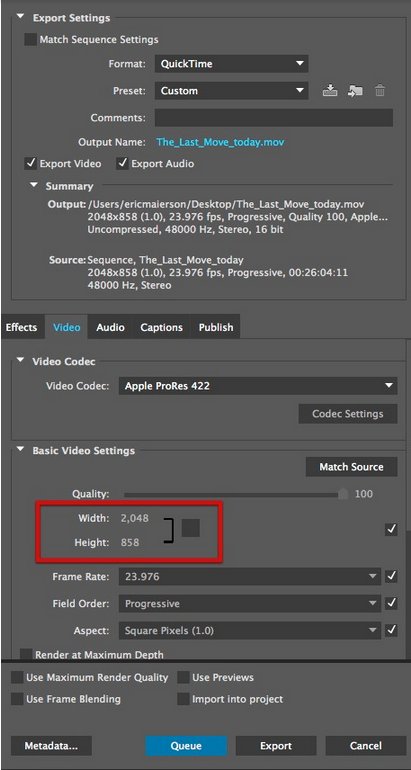The image size is (411, 770).
Task: Open the Metadata dialog
Action: point(51,745)
